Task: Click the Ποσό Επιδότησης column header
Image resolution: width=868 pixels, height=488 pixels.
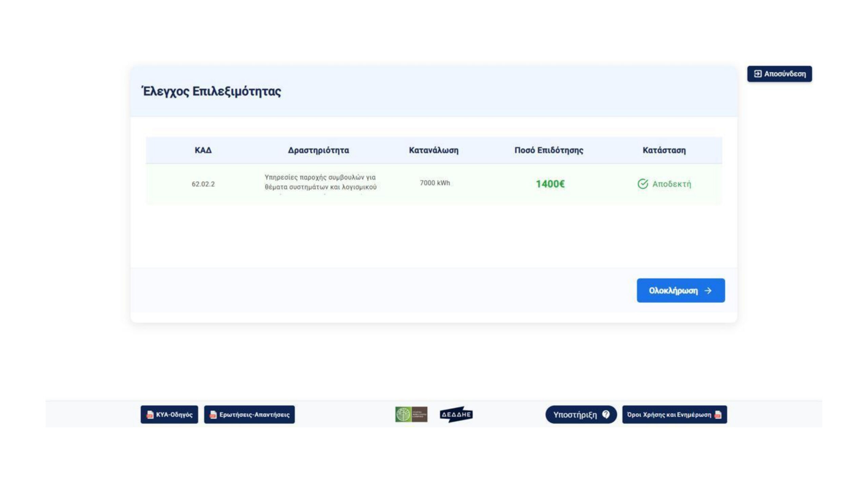Action: coord(549,150)
